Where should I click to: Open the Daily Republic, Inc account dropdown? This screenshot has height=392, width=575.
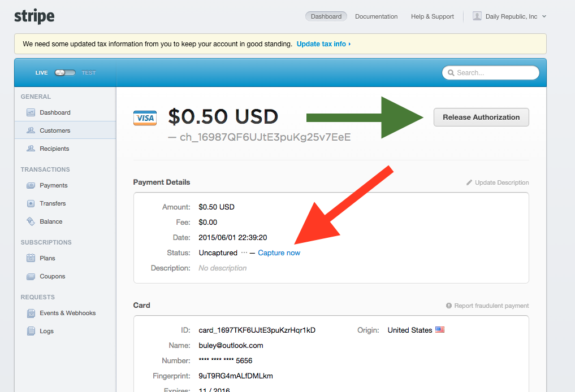tap(510, 16)
